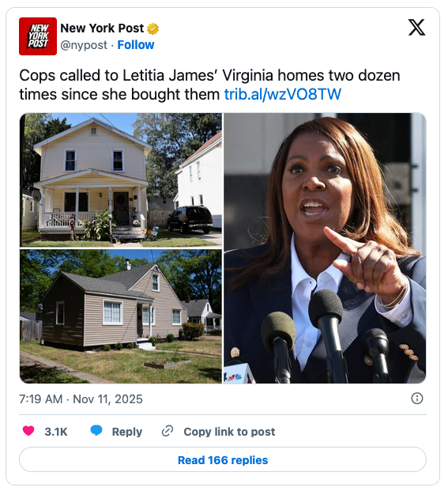Image resolution: width=448 pixels, height=491 pixels.
Task: Click the Reply text button
Action: coord(127,432)
